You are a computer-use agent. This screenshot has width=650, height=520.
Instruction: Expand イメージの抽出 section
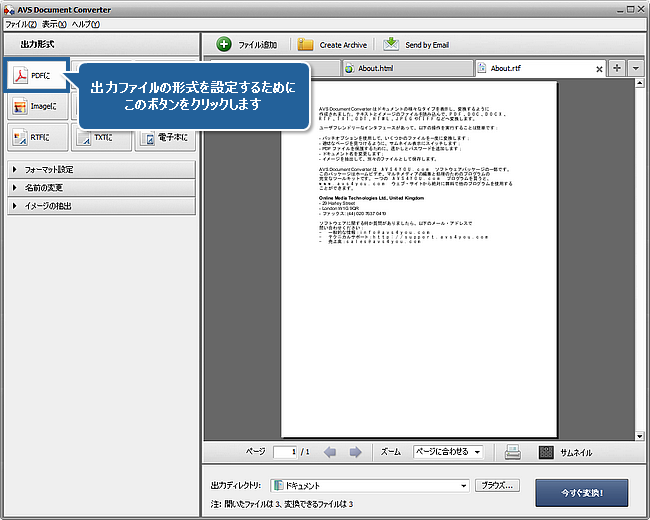101,206
